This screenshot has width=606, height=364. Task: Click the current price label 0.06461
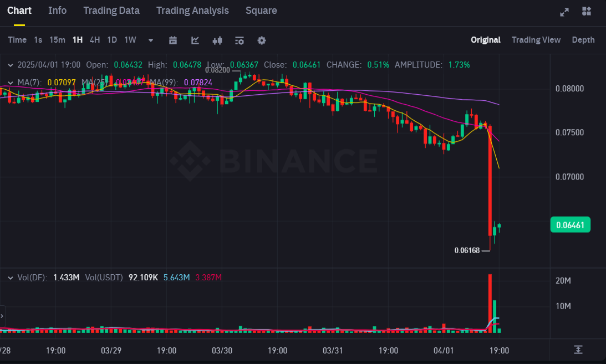[571, 224]
